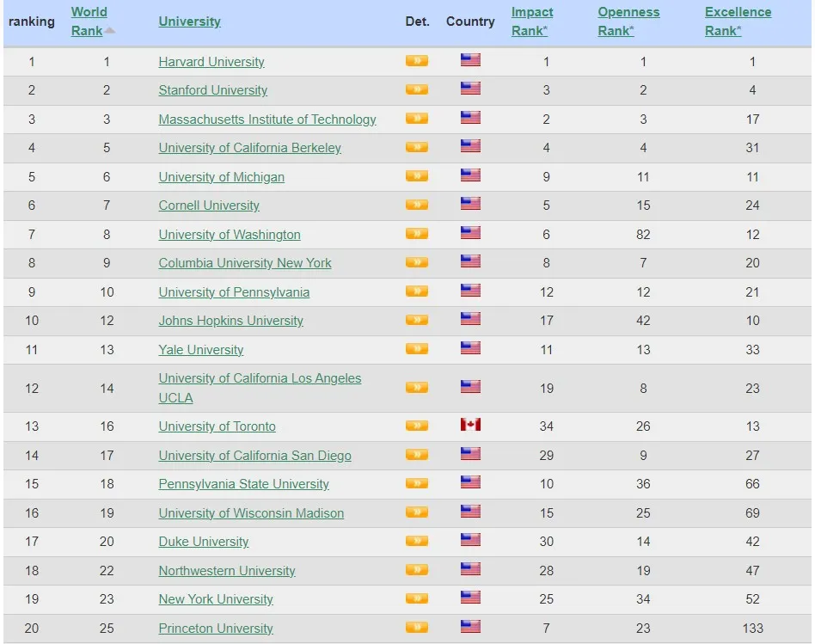Open University of Michigan link
The image size is (815, 644).
(x=222, y=177)
